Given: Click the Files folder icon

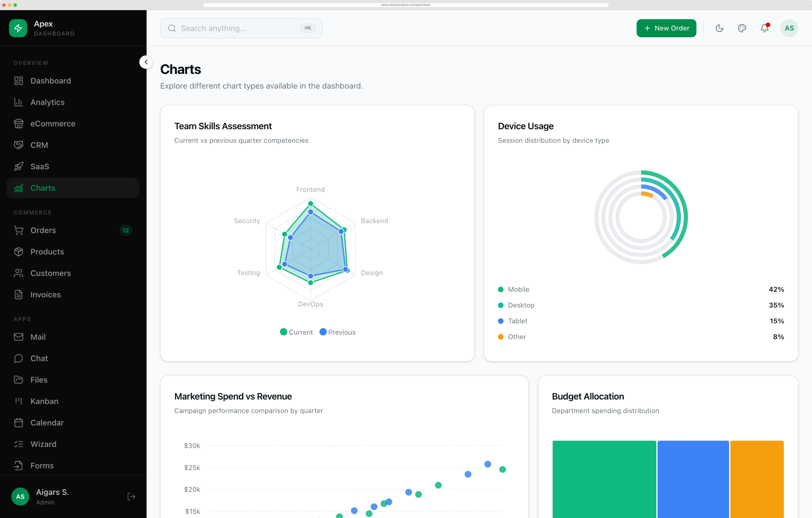Looking at the screenshot, I should coord(18,380).
